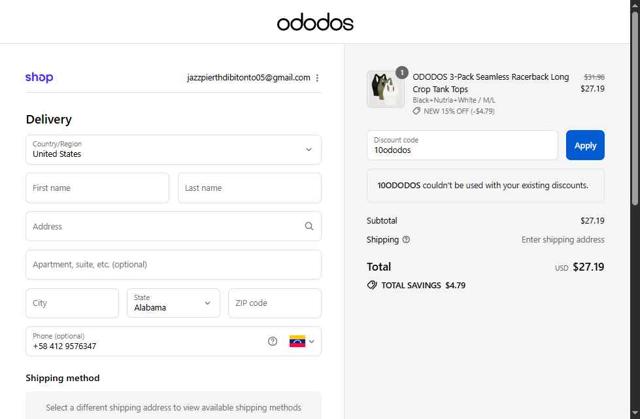Click the phone help question mark icon
The height and width of the screenshot is (419, 640).
click(272, 341)
